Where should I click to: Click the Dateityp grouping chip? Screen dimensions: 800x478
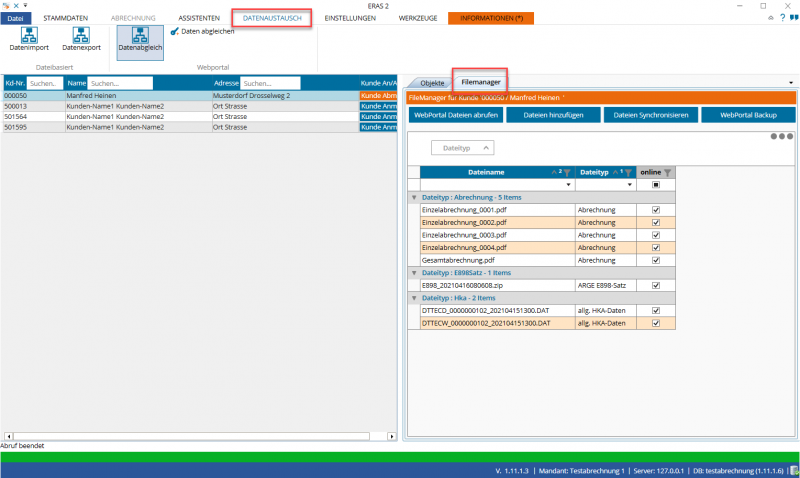(463, 148)
